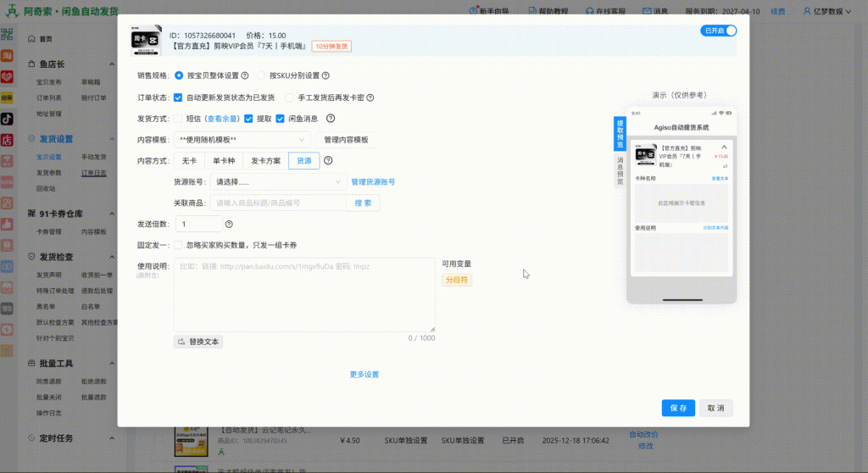Click the 新手向导 guide icon in header
Viewport: 868px width, 473px height.
(473, 10)
